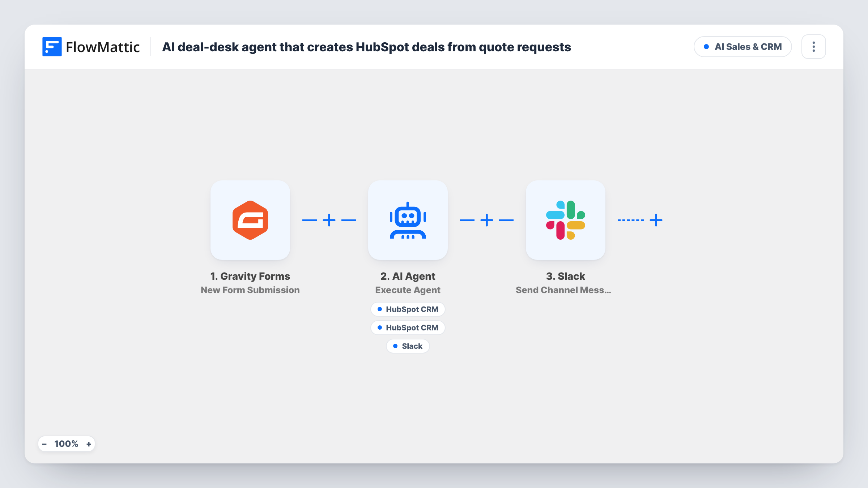868x488 pixels.
Task: Open the Gravity Forms trigger step
Action: pos(250,220)
